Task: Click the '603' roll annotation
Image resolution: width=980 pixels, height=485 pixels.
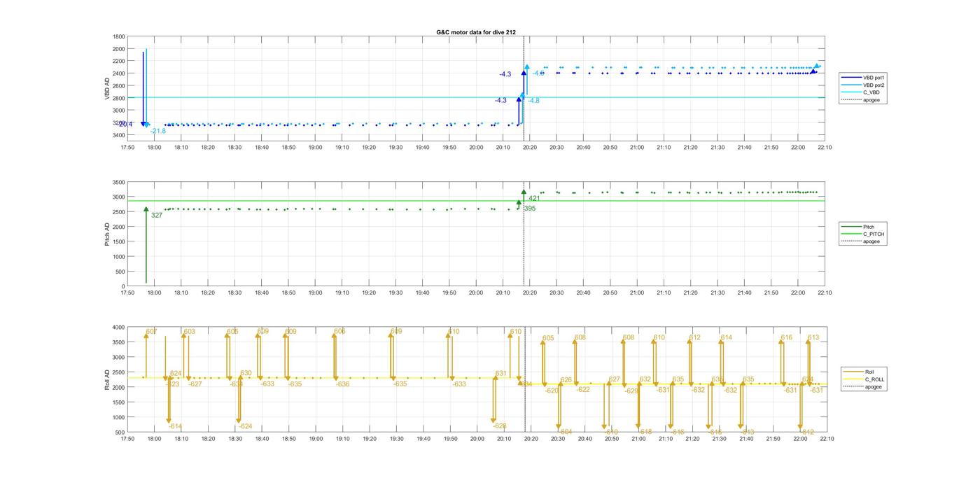Action: click(190, 332)
